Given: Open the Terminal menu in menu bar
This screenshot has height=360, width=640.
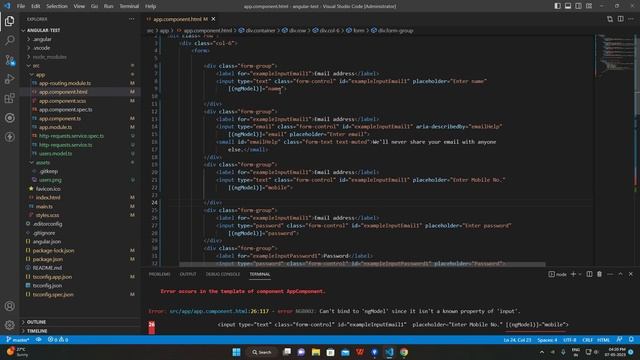Looking at the screenshot, I should coord(129,6).
